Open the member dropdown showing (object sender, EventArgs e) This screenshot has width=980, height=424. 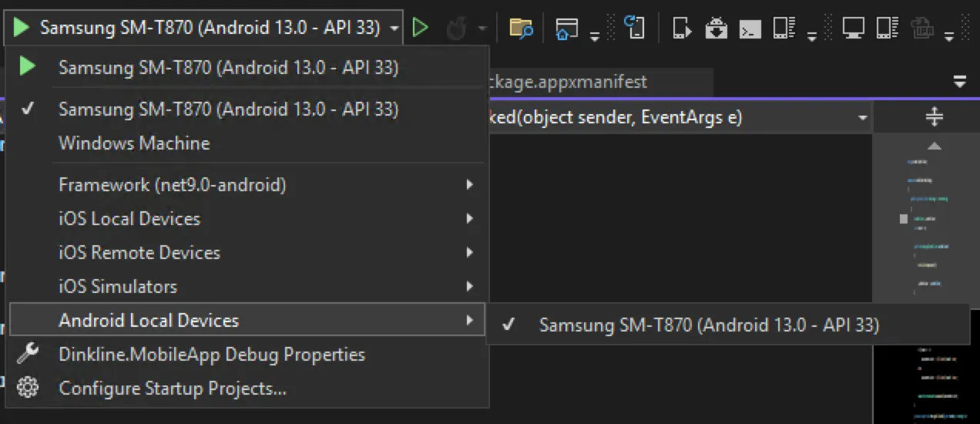[680, 117]
